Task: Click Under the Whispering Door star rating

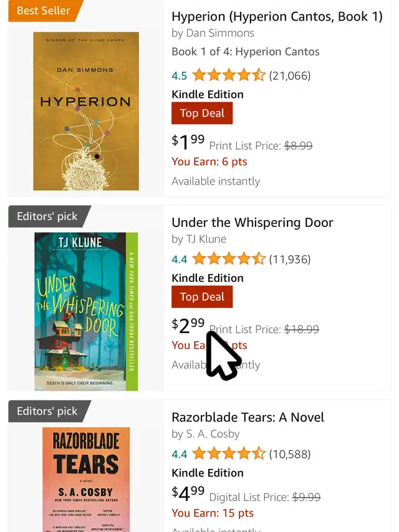Action: pos(229,259)
